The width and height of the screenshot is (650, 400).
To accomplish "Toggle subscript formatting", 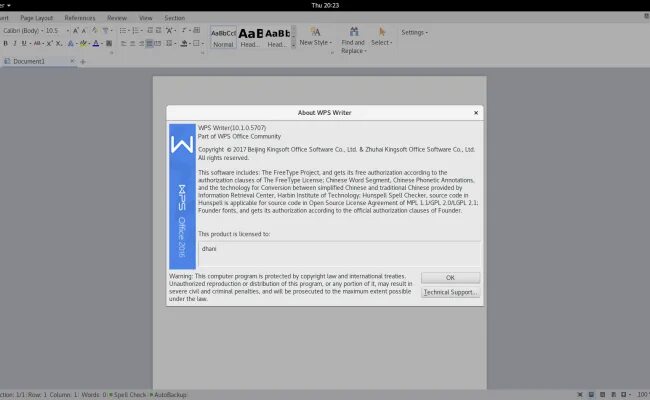I will point(58,43).
